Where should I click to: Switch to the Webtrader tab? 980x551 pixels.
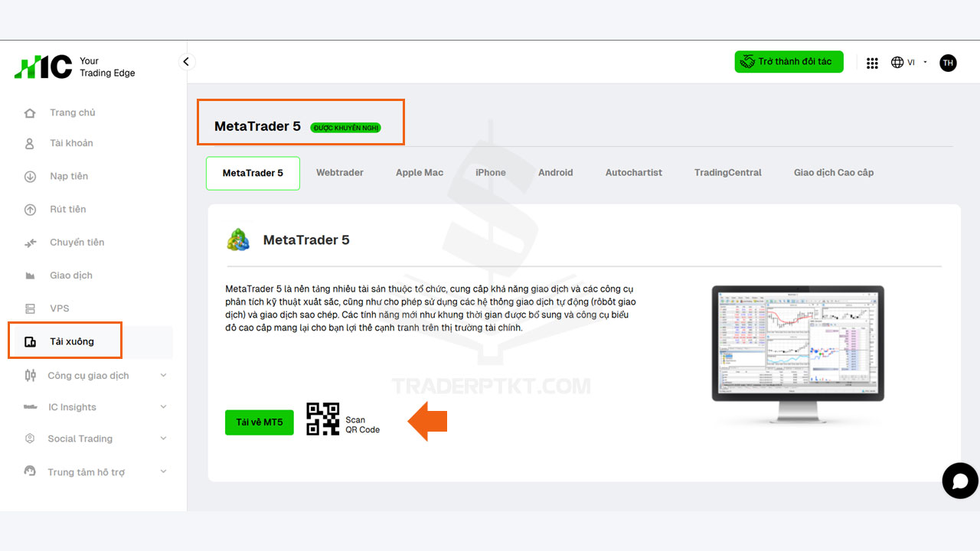pyautogui.click(x=340, y=173)
